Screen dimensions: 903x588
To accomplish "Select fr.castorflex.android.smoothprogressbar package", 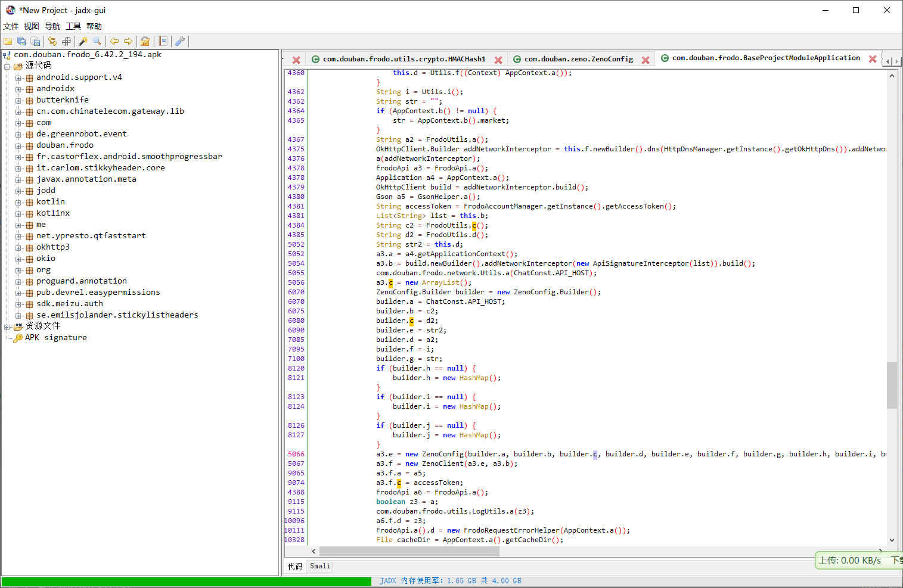I will tap(129, 157).
